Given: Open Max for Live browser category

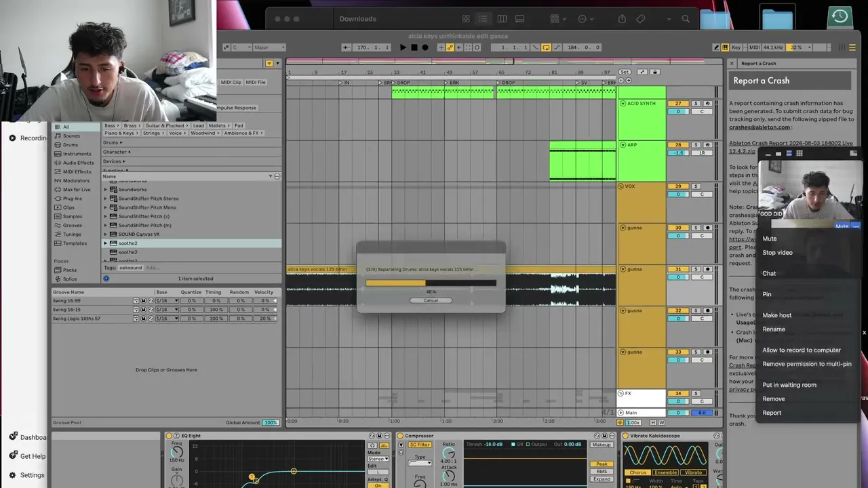Looking at the screenshot, I should click(77, 190).
